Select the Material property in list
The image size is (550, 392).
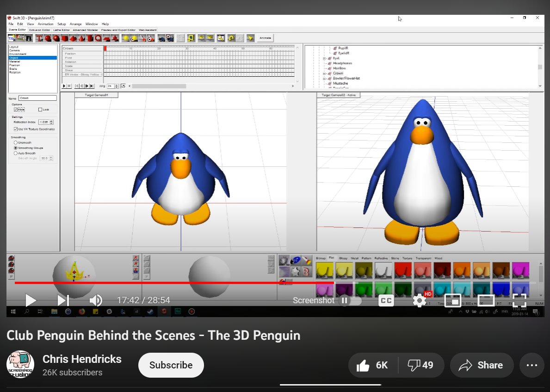33,61
